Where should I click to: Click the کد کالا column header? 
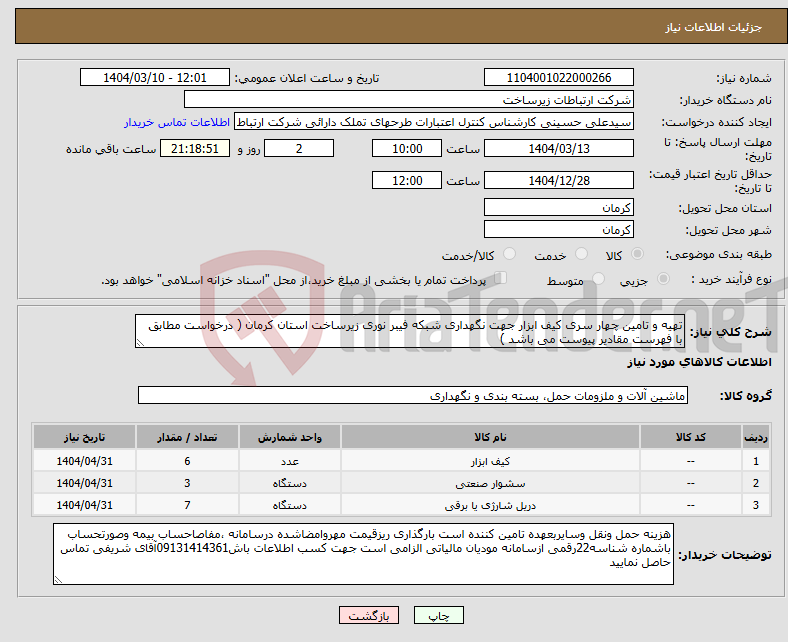(691, 437)
